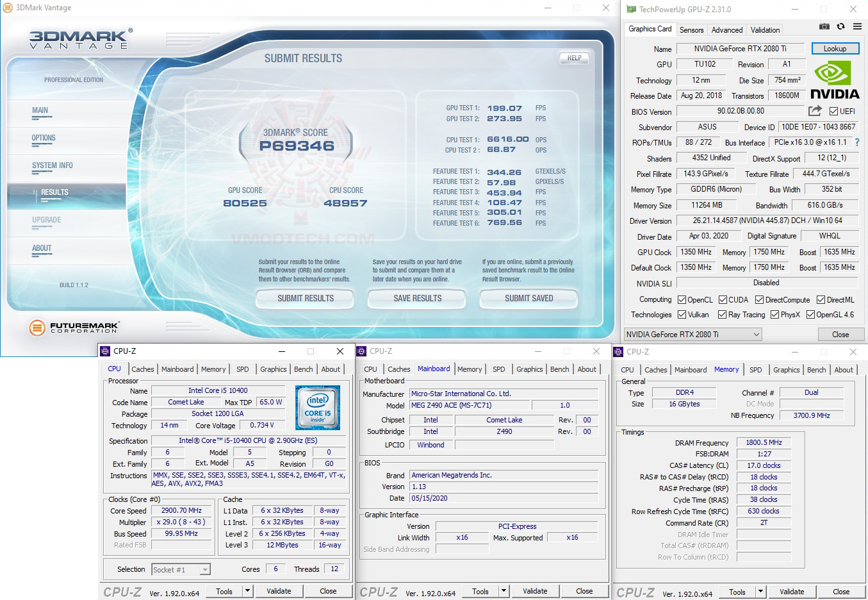
Task: Click the Core Speed value 2900.70 MHz
Action: click(x=181, y=511)
